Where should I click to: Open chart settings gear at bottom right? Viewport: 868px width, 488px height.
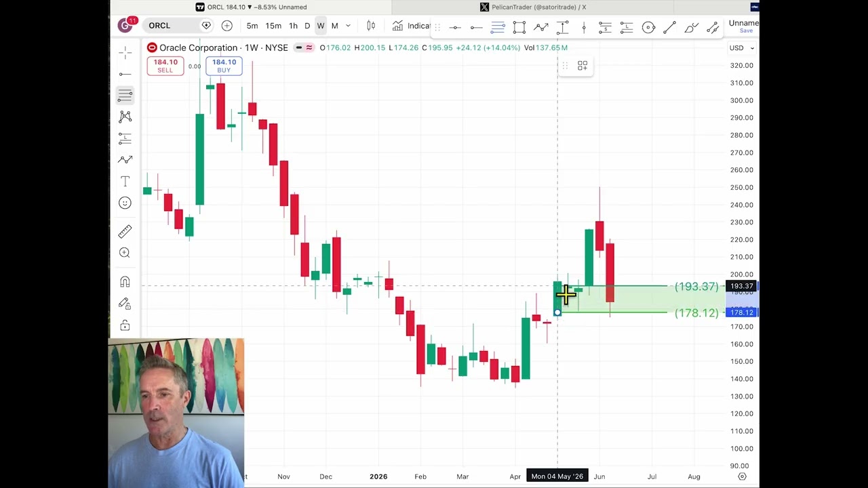click(x=742, y=476)
